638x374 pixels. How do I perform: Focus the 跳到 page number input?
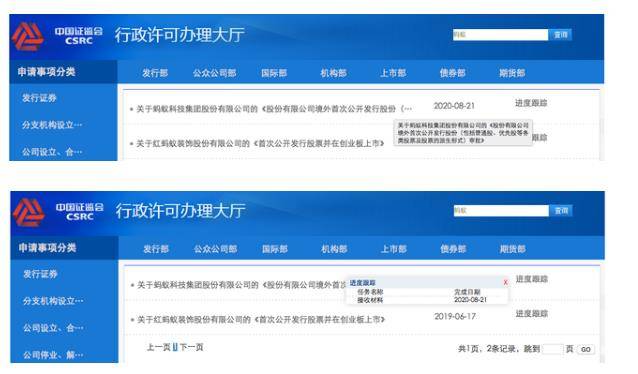click(553, 349)
